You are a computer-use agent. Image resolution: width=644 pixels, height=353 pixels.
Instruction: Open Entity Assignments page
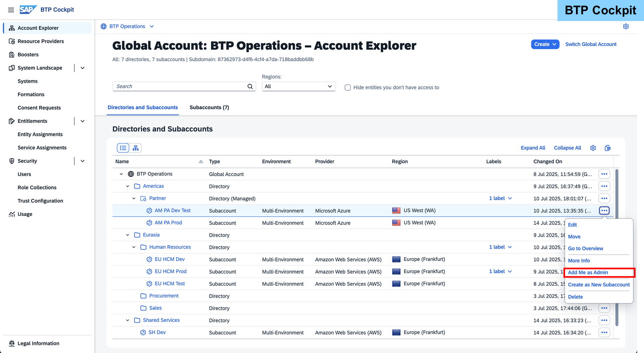[x=40, y=134]
